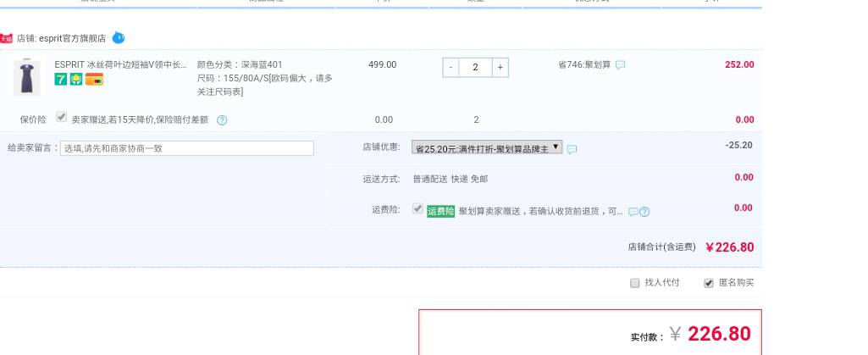Click the help icon at the end of the 运费险 row

click(644, 212)
